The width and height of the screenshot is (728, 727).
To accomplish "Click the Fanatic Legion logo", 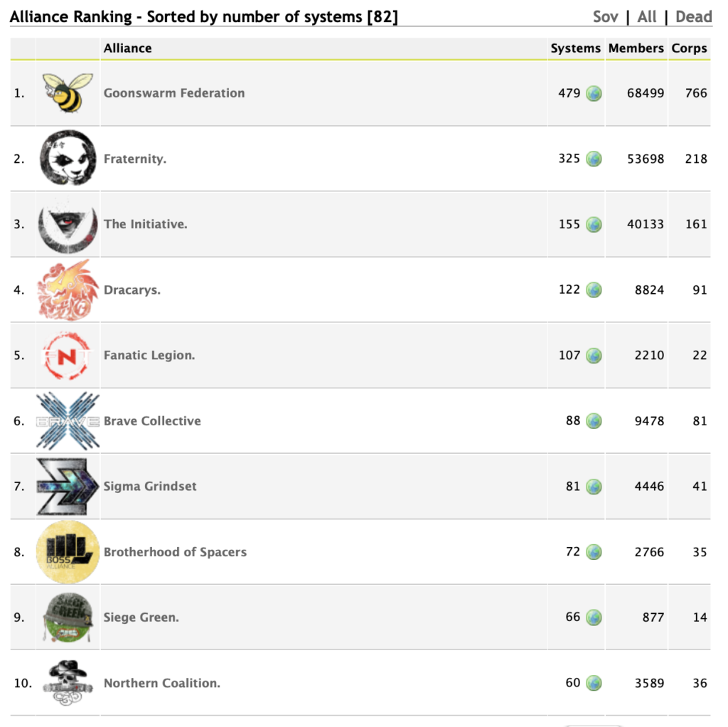I will (x=68, y=355).
